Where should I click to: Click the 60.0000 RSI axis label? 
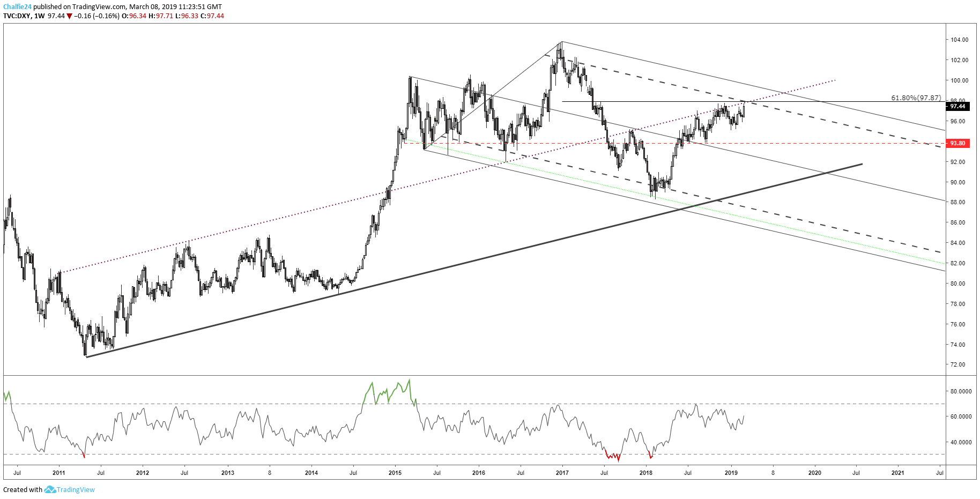[x=961, y=416]
